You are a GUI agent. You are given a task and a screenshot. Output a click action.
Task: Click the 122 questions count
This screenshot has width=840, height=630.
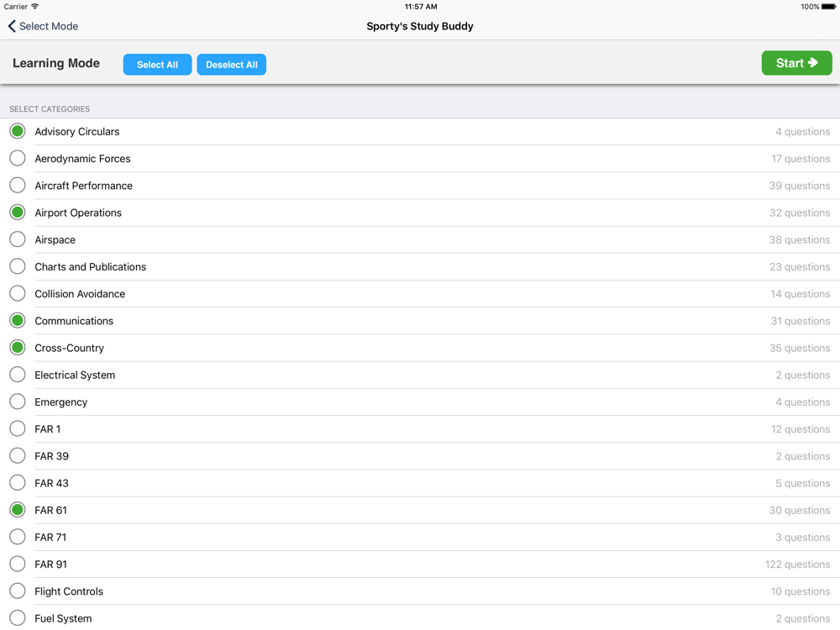(798, 564)
